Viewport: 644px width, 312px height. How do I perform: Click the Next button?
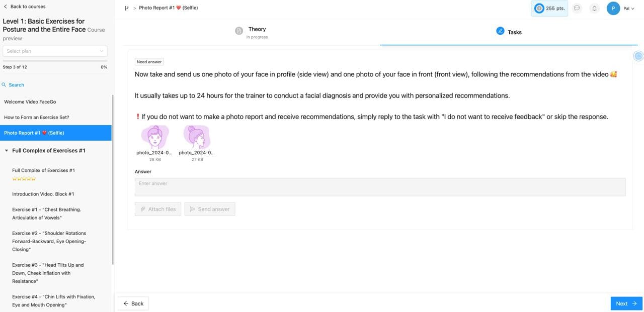point(626,303)
